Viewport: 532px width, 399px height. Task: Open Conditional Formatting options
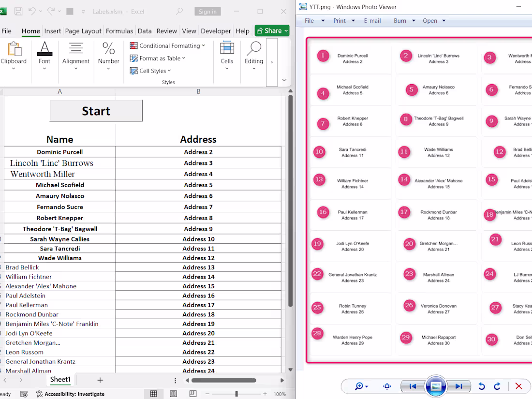tap(168, 45)
